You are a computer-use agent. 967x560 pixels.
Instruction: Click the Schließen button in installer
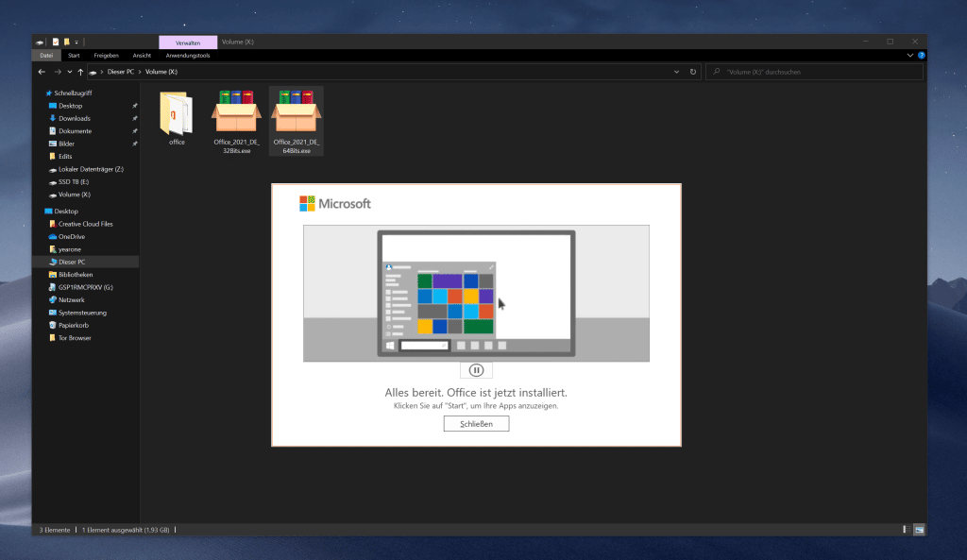pyautogui.click(x=476, y=424)
